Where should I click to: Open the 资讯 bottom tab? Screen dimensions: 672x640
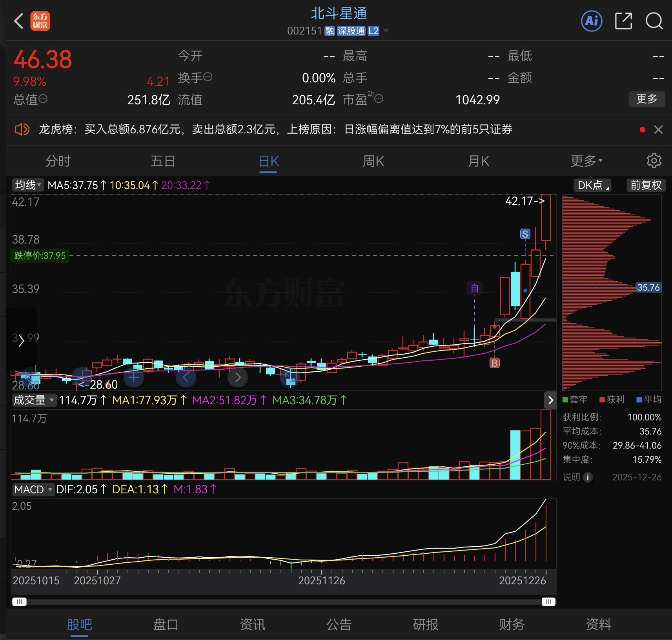(252, 624)
